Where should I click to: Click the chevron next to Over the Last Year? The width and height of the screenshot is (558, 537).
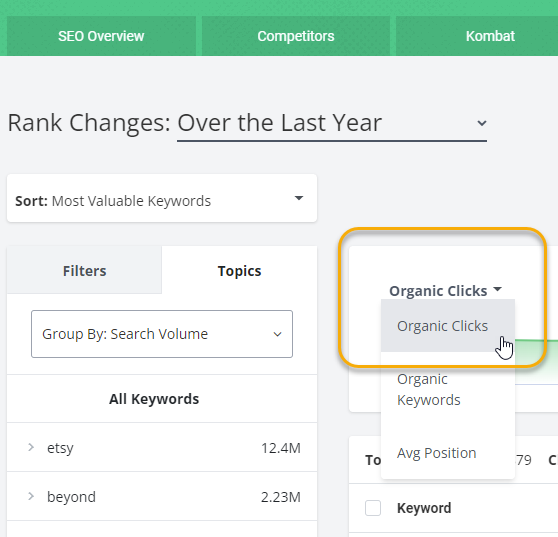click(481, 123)
